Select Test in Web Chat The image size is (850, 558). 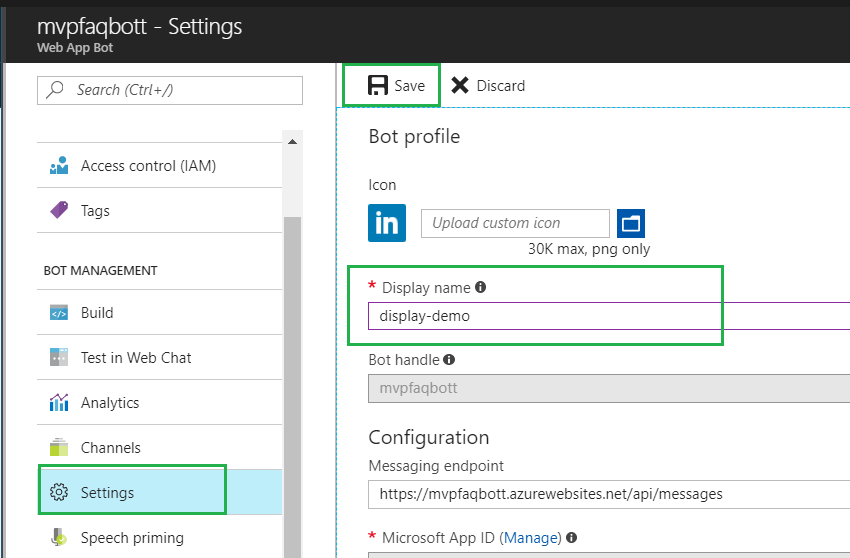135,358
